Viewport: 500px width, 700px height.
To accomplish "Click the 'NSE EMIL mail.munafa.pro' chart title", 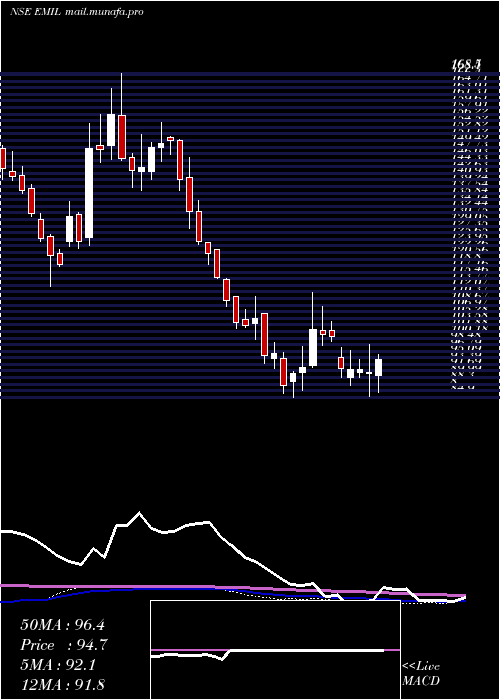I will pos(76,12).
